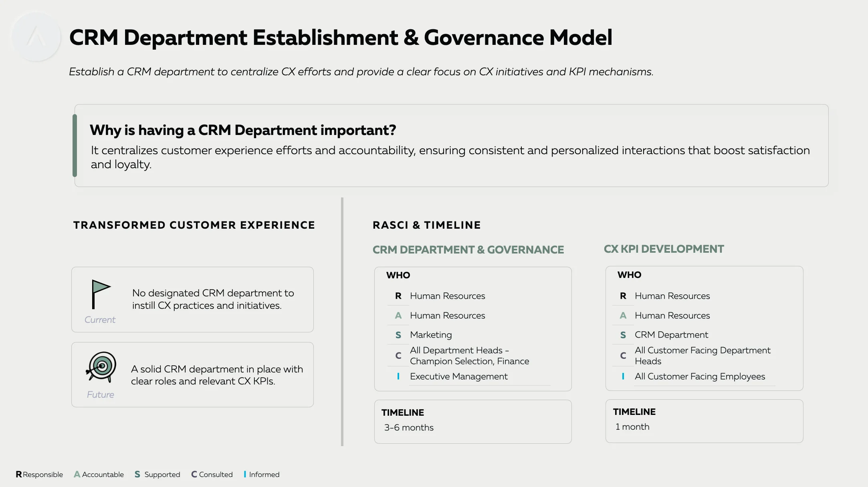The image size is (868, 487).
Task: Click the target bullseye Future icon
Action: [101, 366]
